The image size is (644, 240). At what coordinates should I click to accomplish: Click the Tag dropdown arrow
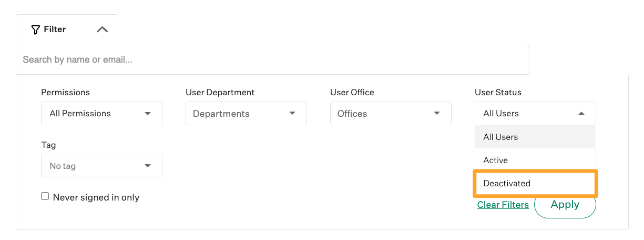coord(148,166)
